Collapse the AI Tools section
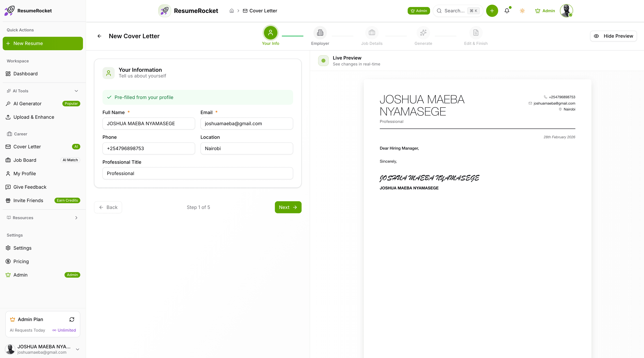 pos(76,91)
